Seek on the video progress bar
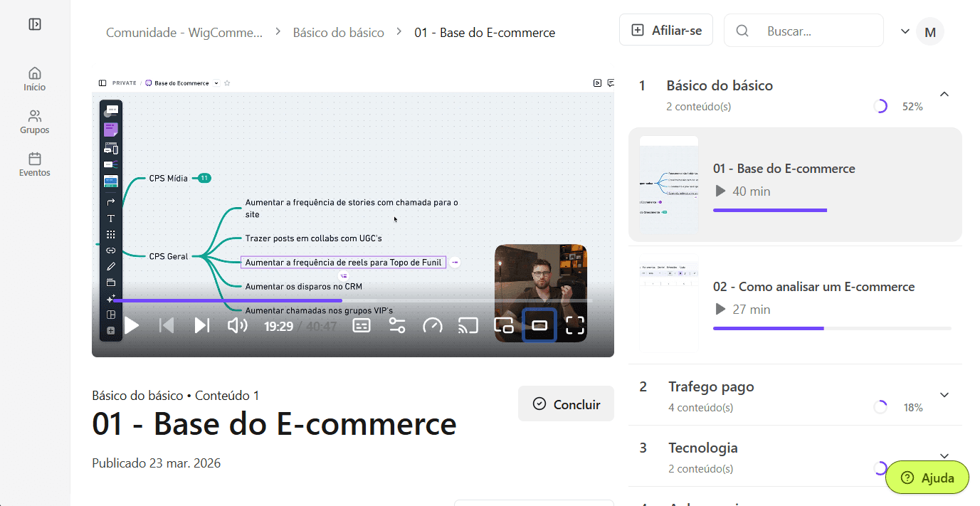The width and height of the screenshot is (980, 506). (353, 300)
